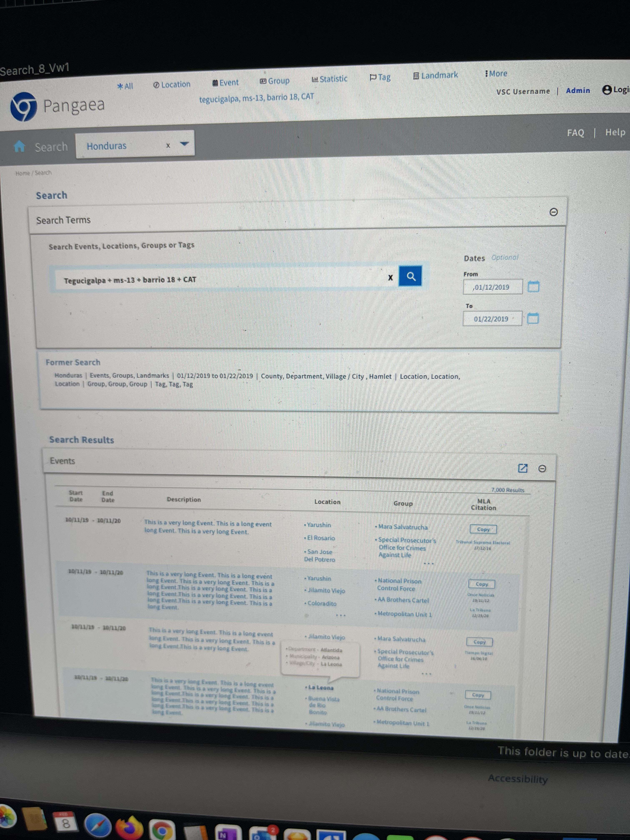This screenshot has height=840, width=630.
Task: Click the Start Date column header
Action: coord(76,496)
